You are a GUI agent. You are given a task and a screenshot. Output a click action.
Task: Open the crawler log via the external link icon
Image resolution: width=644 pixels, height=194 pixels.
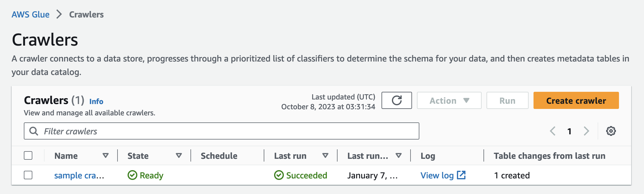pos(461,175)
